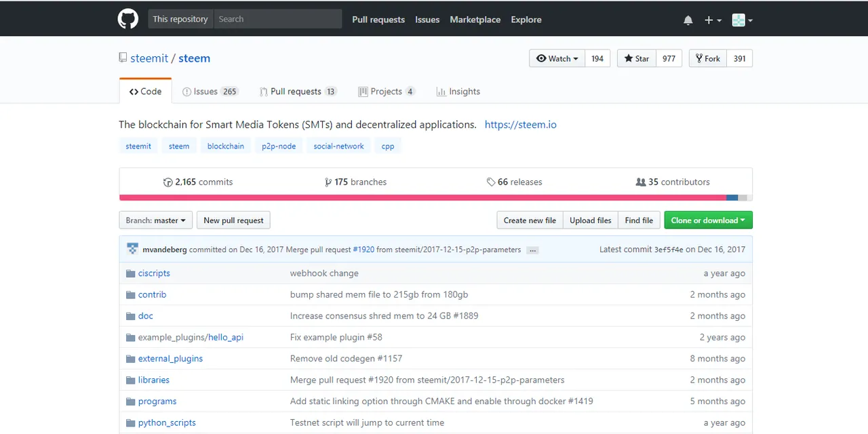View the 391 forks count
Viewport: 868px width, 434px height.
click(740, 58)
